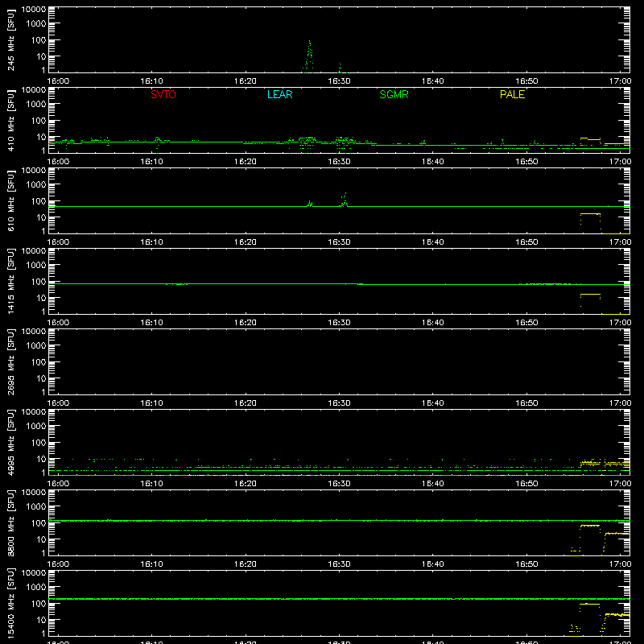The image size is (644, 644).
Task: Click the 16:00 tick label under 8800 MHz panel
Action: point(58,564)
